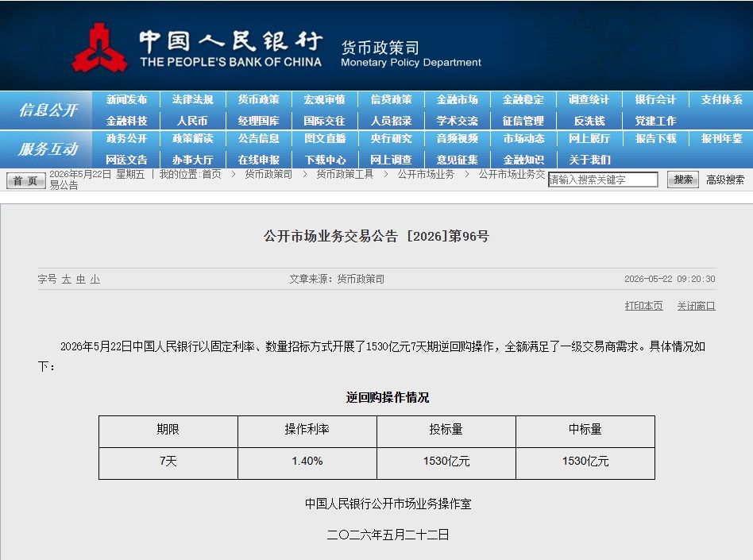Open 高级搜索 advanced search link
753x560 pixels.
pyautogui.click(x=725, y=180)
